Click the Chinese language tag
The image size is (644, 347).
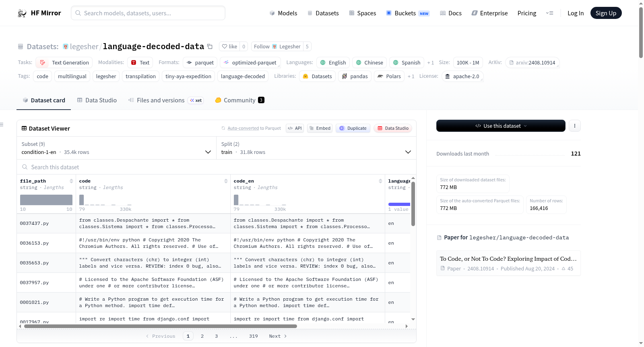click(x=369, y=62)
